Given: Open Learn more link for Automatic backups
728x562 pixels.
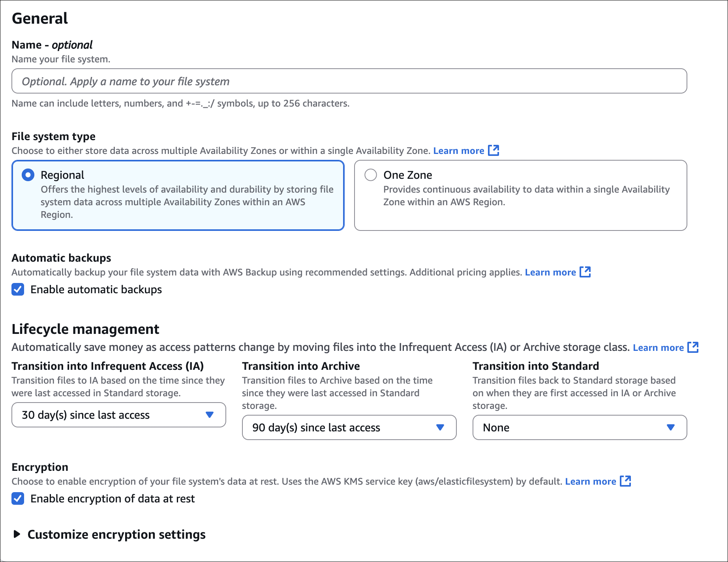Looking at the screenshot, I should (x=550, y=272).
